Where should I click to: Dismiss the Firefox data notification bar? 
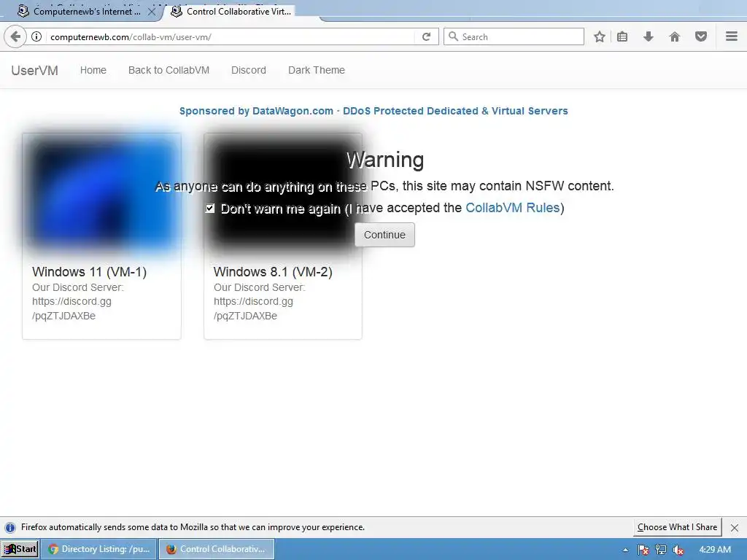click(735, 528)
